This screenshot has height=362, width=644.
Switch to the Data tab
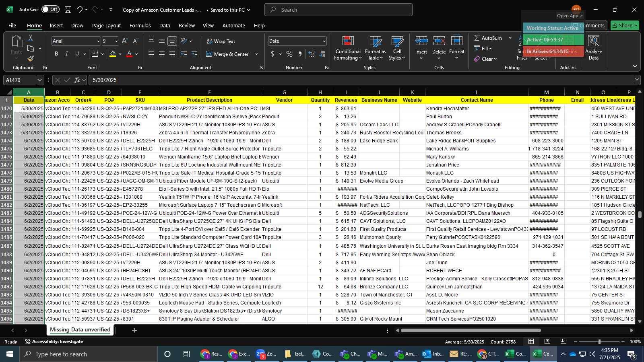(165, 25)
